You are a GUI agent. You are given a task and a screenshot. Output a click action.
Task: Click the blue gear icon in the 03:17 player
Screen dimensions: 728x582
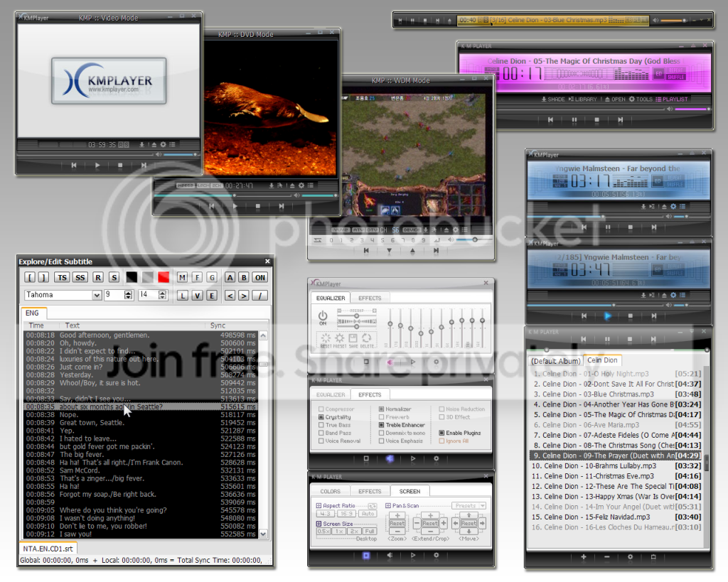tap(673, 207)
